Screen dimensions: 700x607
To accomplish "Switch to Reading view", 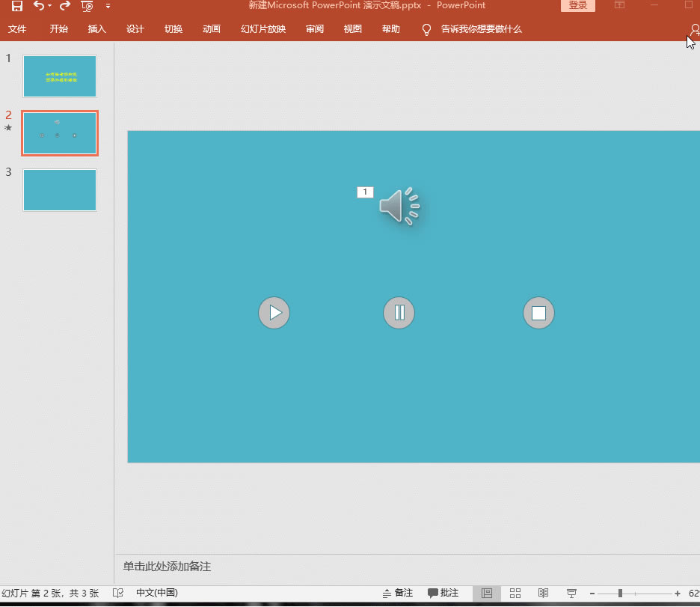I will pyautogui.click(x=544, y=593).
